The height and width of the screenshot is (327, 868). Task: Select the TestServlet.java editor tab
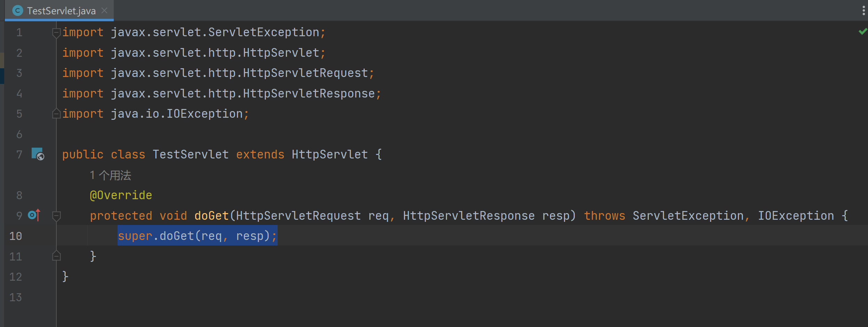point(61,11)
